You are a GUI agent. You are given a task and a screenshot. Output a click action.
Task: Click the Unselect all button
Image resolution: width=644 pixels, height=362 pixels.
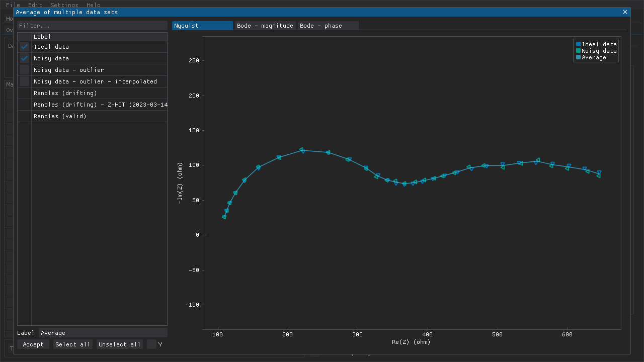(120, 344)
